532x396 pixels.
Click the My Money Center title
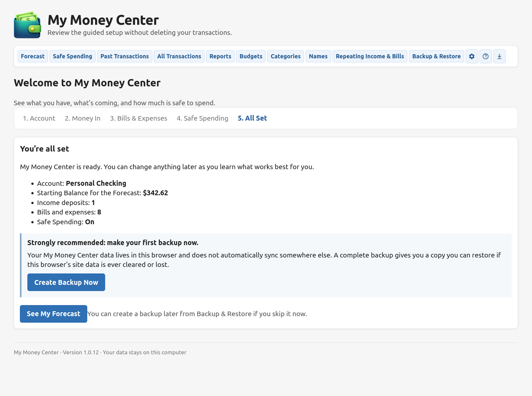click(103, 20)
